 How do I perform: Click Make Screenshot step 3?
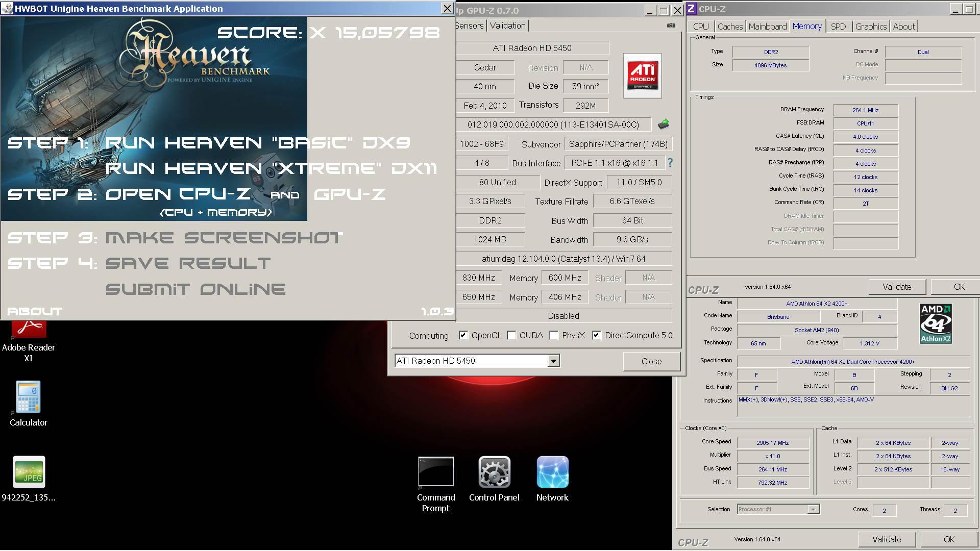pos(224,238)
